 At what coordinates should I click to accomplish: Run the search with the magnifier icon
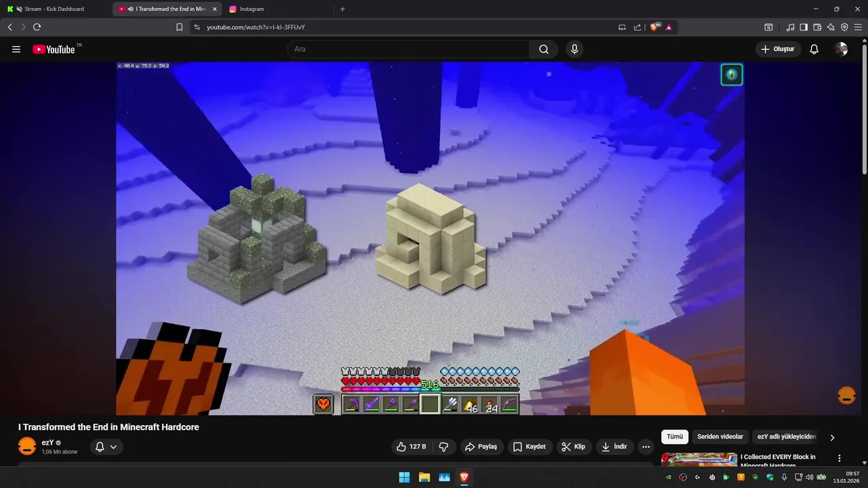pos(544,49)
